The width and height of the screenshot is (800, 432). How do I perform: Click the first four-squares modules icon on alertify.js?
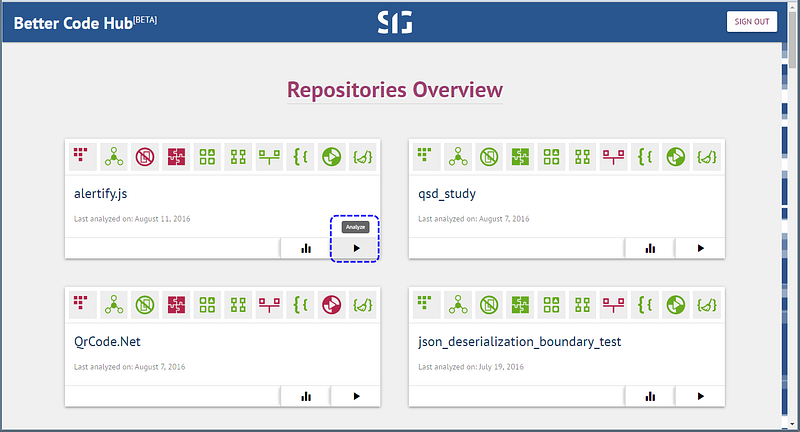tap(207, 157)
